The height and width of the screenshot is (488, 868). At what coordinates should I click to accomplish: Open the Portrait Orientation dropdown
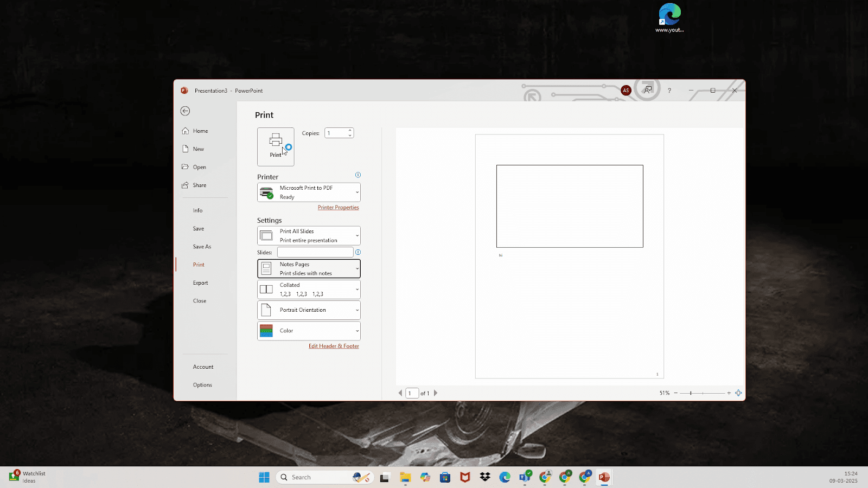tap(309, 310)
